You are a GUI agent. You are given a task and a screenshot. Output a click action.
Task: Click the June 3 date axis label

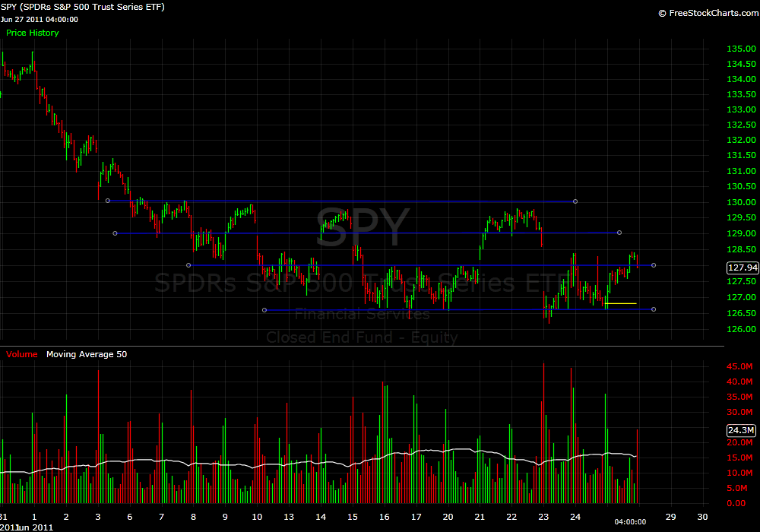pyautogui.click(x=98, y=517)
